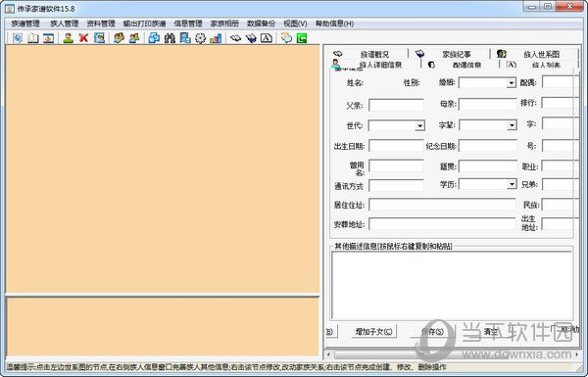Image resolution: width=588 pixels, height=377 pixels.
Task: Open the 视图(V) menu
Action: (x=295, y=24)
